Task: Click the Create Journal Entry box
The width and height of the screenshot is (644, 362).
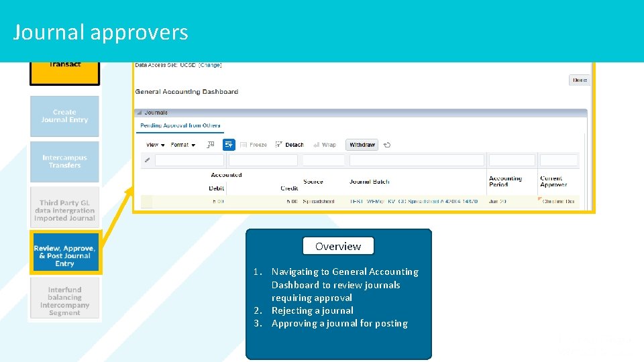Action: tap(64, 116)
